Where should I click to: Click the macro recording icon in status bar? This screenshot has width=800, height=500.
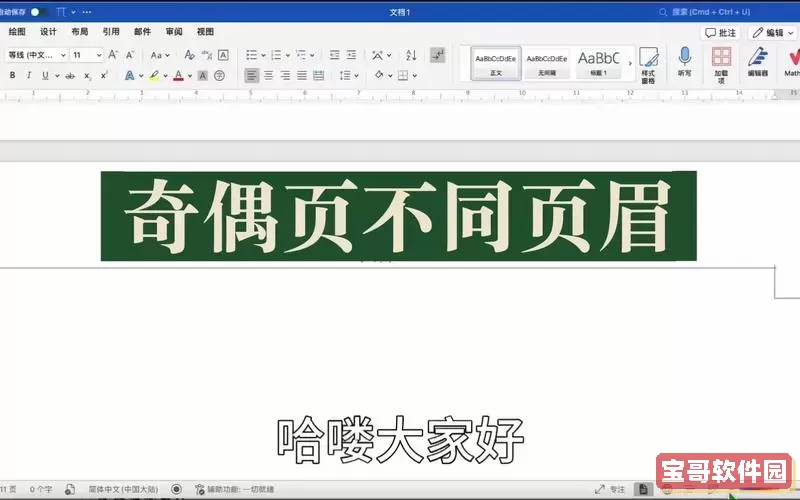[177, 489]
